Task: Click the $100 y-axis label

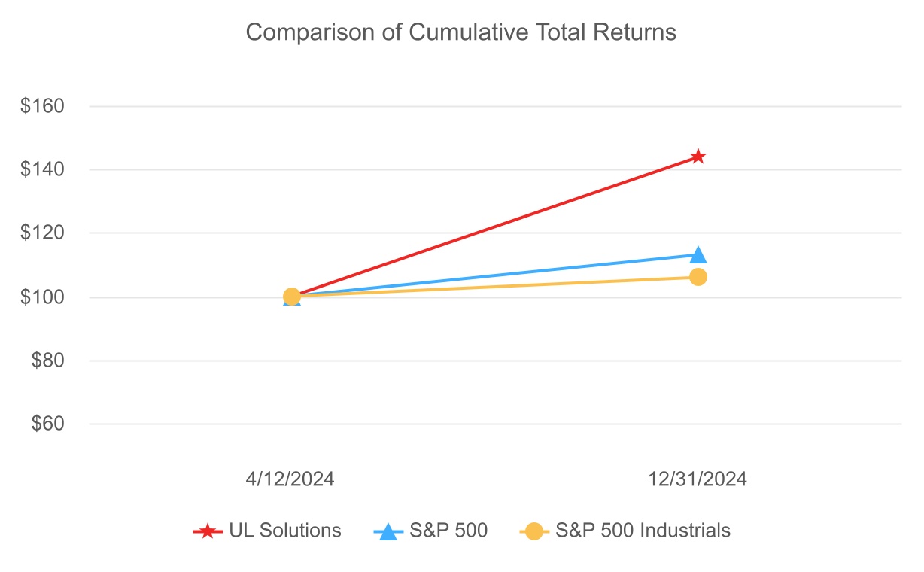Action: (42, 297)
